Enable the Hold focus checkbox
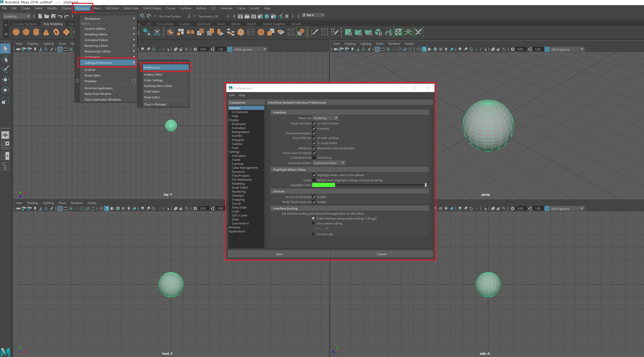This screenshot has width=644, height=357. point(314,158)
